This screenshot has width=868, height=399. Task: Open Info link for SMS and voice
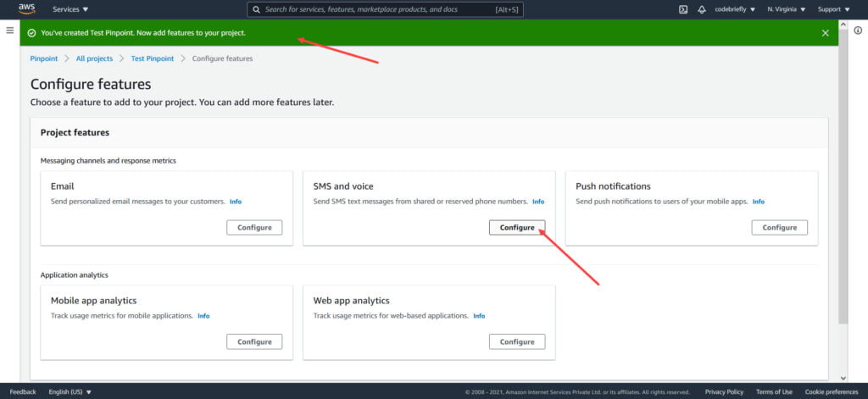(538, 202)
